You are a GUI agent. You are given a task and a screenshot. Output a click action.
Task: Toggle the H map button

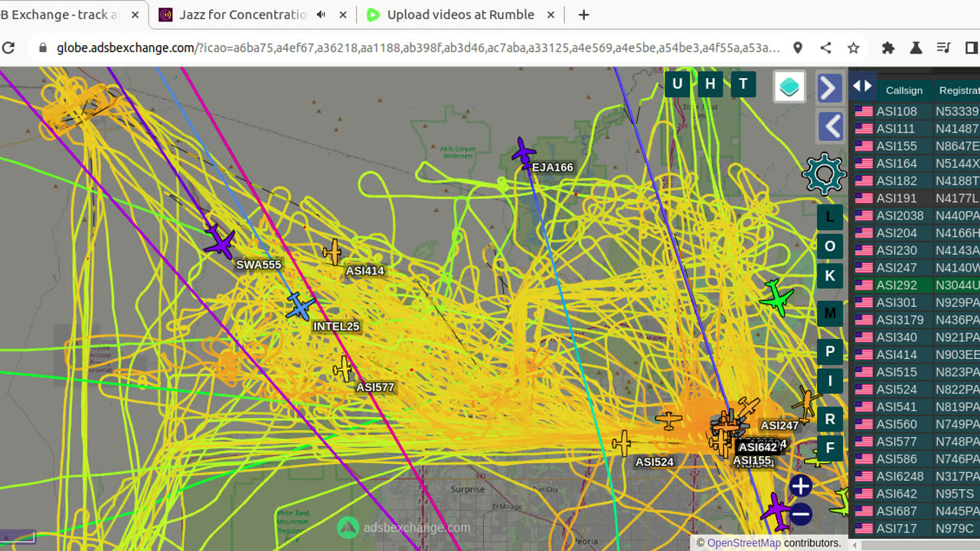coord(710,84)
